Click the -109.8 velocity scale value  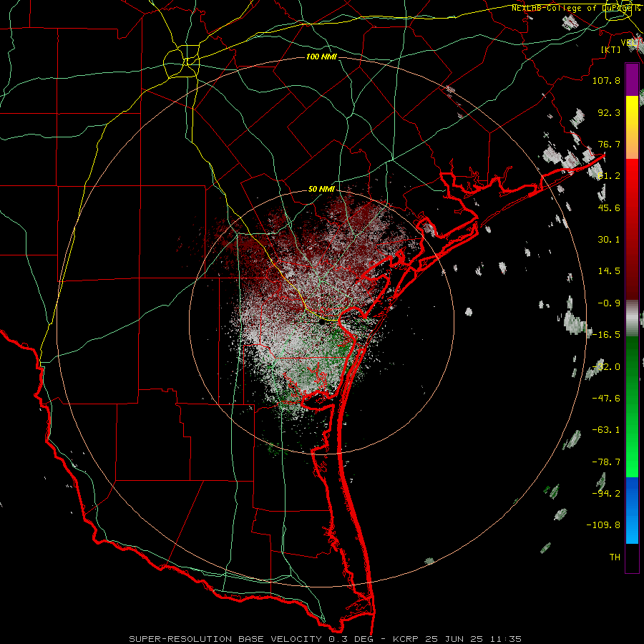(x=603, y=525)
